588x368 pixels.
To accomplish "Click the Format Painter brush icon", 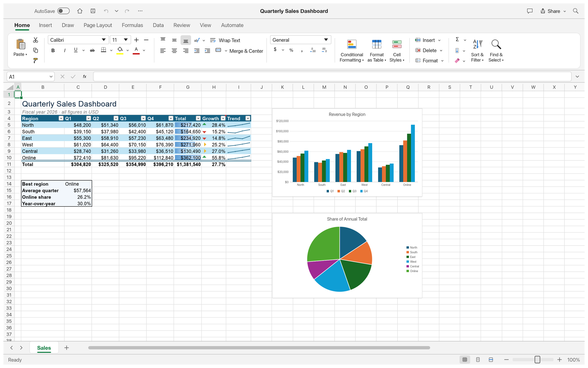I will 36,61.
